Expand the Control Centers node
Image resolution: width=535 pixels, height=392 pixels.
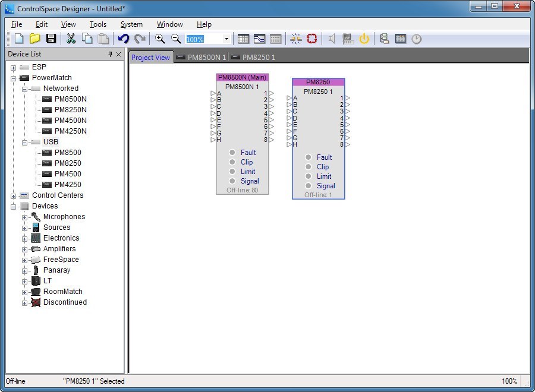(x=13, y=196)
